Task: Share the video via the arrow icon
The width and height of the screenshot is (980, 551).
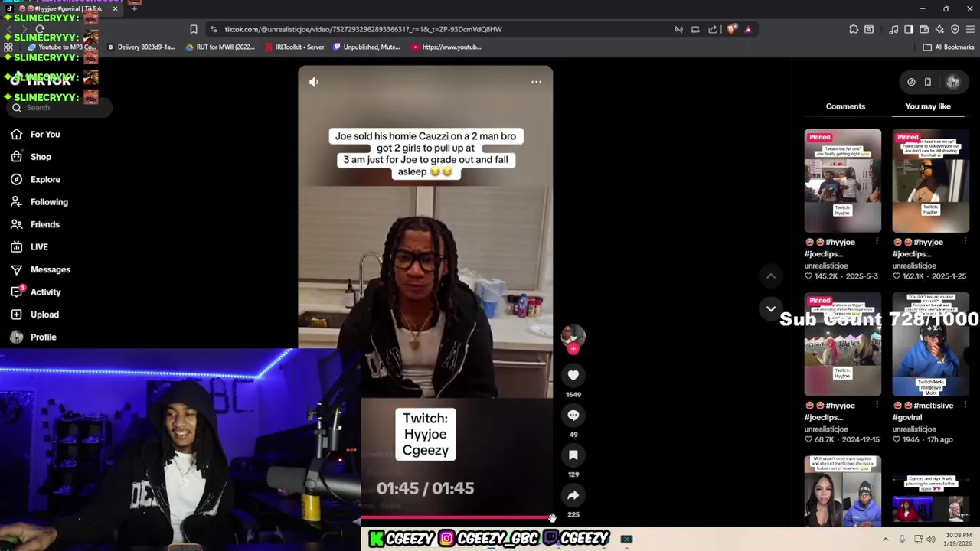Action: 573,495
